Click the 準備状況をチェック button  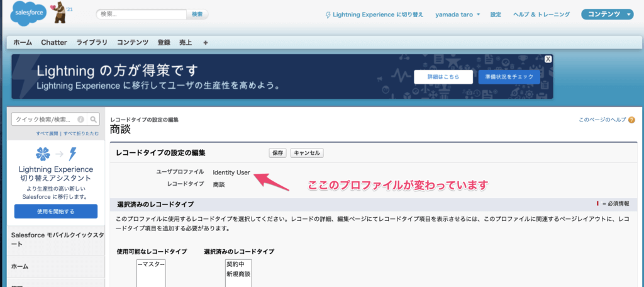pos(509,77)
